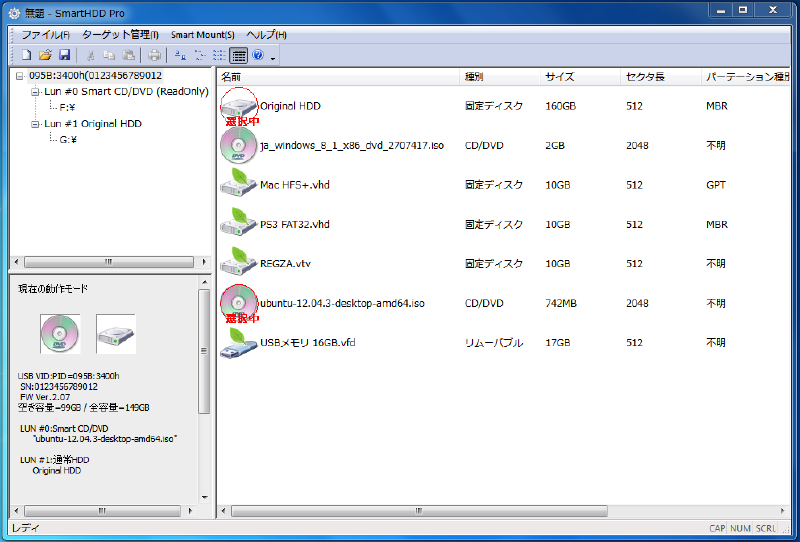This screenshot has height=542, width=800.
Task: Click the Save floppy disk icon
Action: [64, 55]
